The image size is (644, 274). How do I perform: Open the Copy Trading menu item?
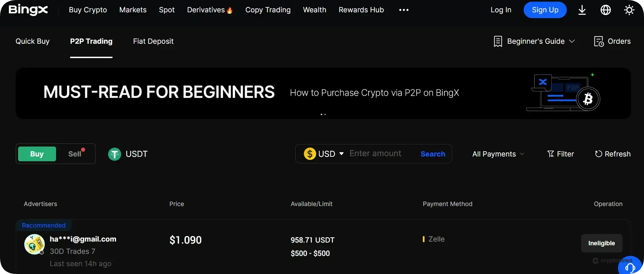pos(268,10)
